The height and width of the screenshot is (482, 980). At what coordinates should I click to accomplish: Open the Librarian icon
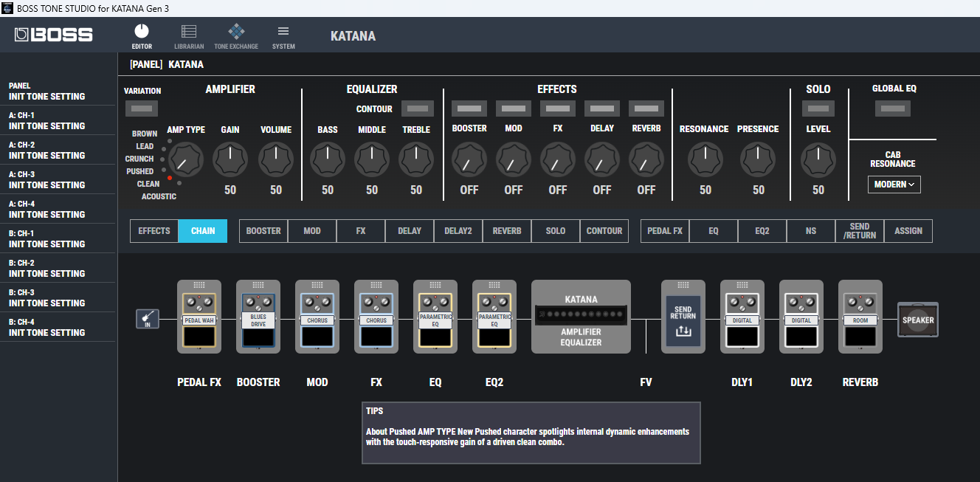click(189, 36)
